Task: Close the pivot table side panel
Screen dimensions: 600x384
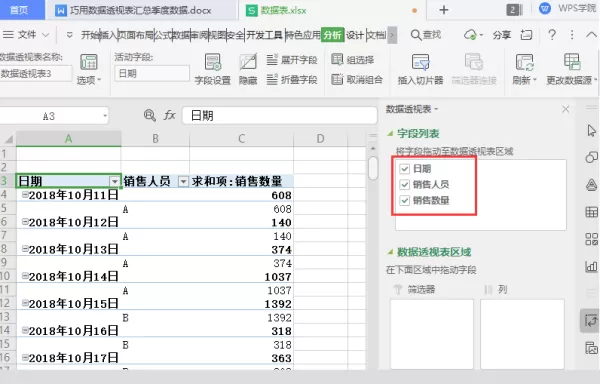Action: pos(566,109)
